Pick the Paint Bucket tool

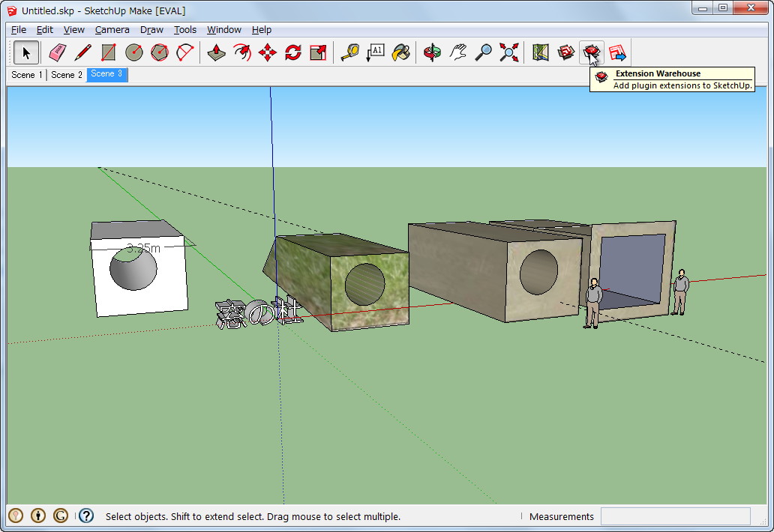(400, 52)
